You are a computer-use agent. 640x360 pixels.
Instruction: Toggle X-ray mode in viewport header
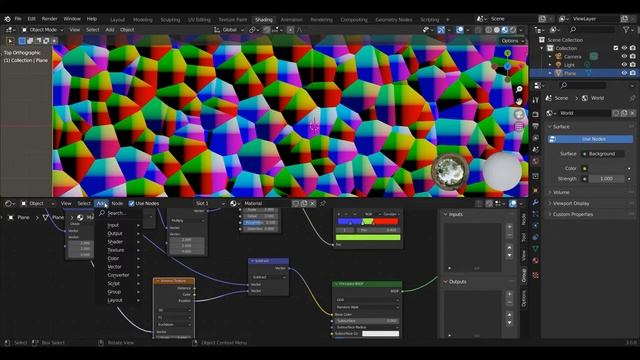(x=478, y=30)
